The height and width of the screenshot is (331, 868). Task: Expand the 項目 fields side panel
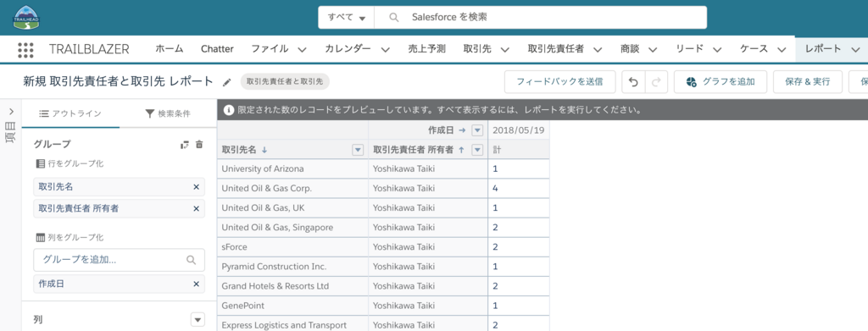point(11,111)
